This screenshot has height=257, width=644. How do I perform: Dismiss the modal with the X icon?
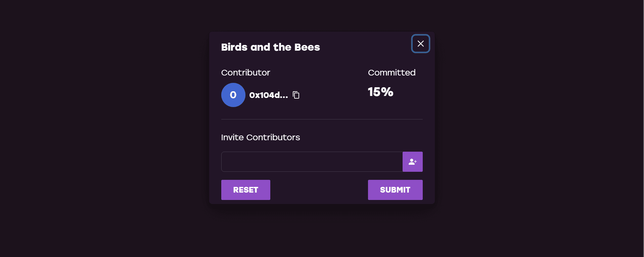click(x=420, y=44)
